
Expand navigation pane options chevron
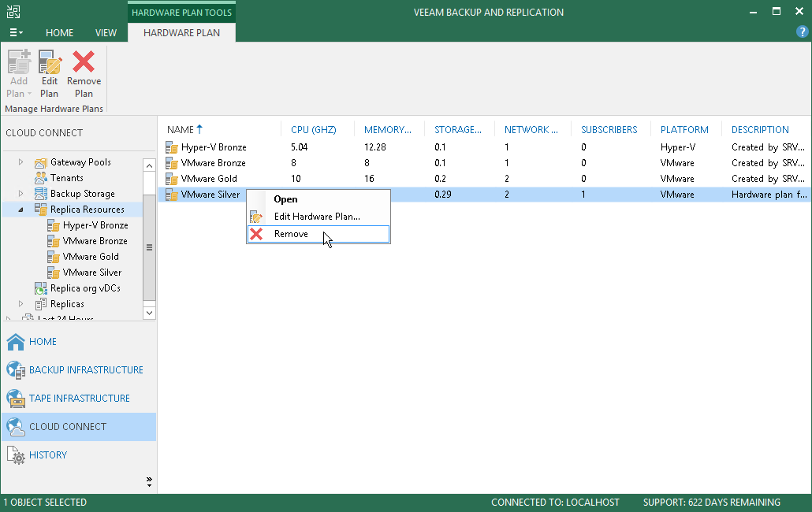(149, 481)
